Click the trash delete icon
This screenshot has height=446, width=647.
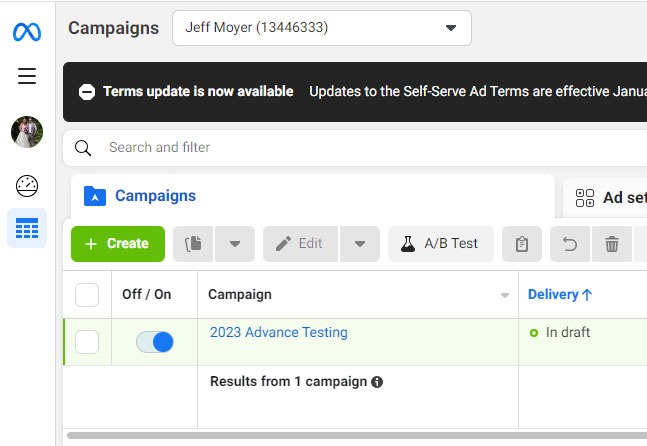tap(612, 244)
